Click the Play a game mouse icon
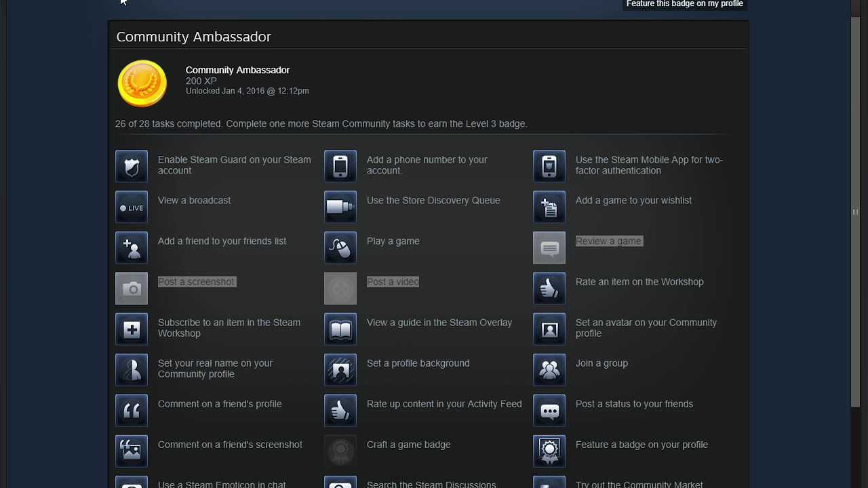 pyautogui.click(x=340, y=248)
